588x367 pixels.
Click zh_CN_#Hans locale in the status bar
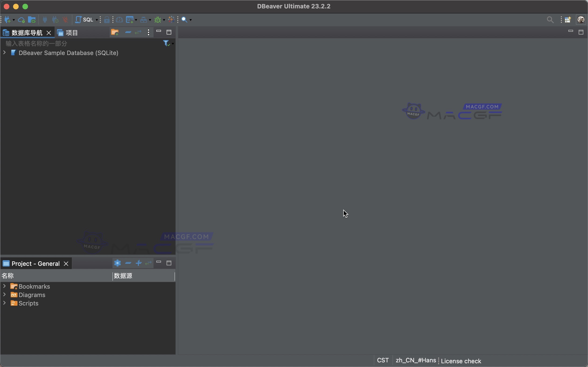tap(416, 360)
